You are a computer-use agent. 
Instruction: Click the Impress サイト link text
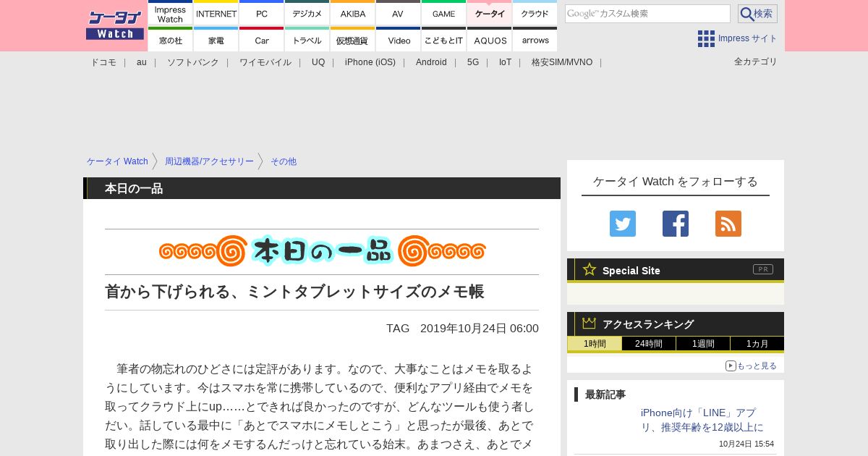coord(748,38)
